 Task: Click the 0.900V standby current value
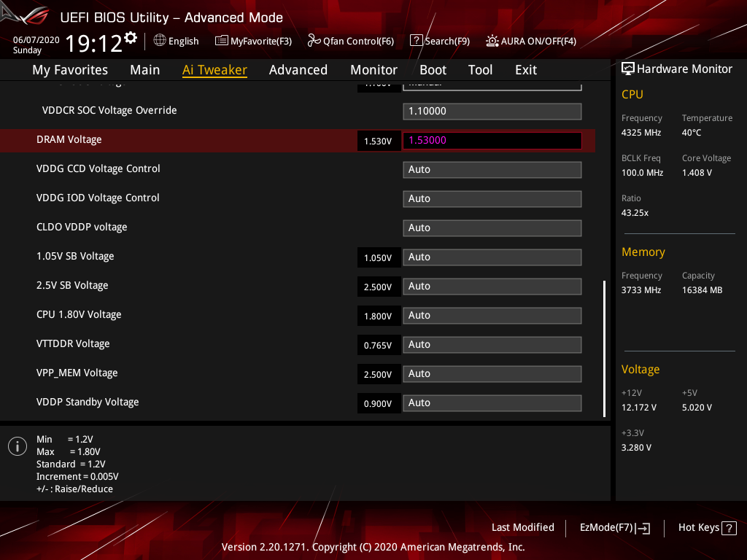pyautogui.click(x=379, y=403)
